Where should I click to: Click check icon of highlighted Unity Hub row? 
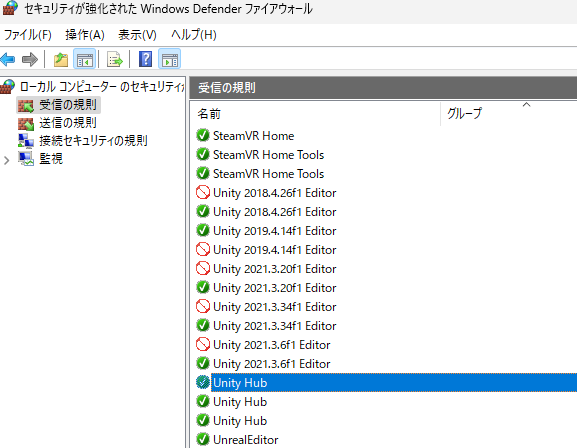pyautogui.click(x=203, y=382)
